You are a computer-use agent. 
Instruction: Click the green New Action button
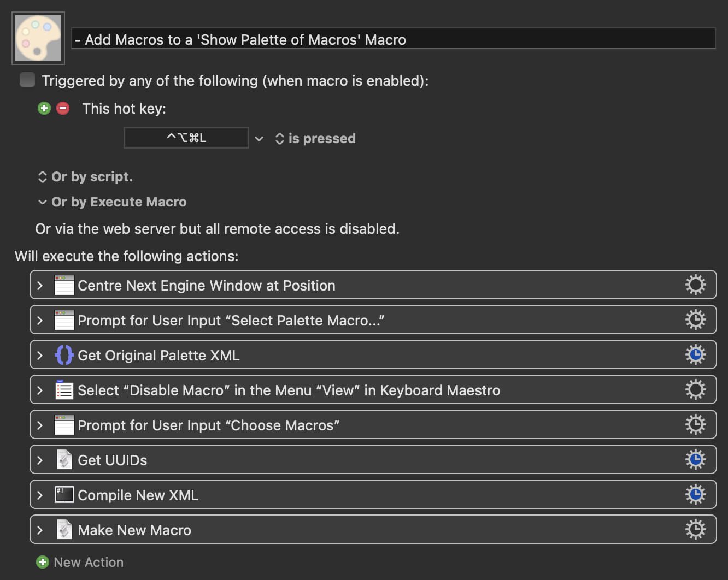(x=43, y=562)
